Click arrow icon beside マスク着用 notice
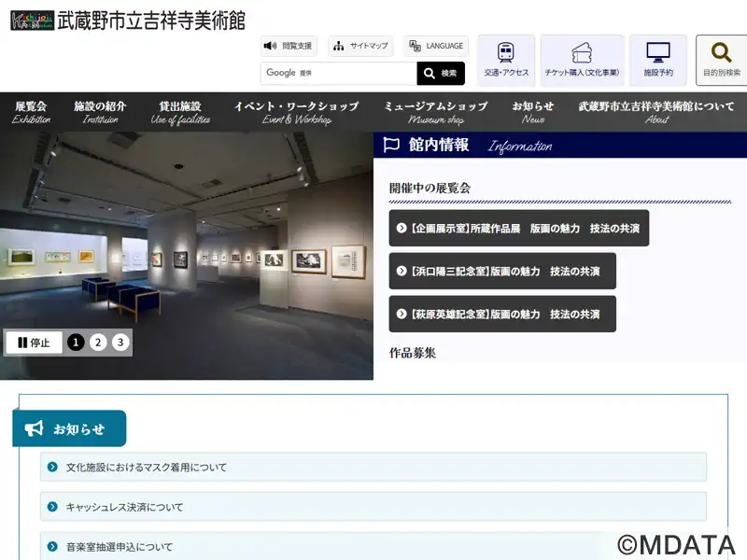The image size is (747, 560). pyautogui.click(x=52, y=467)
